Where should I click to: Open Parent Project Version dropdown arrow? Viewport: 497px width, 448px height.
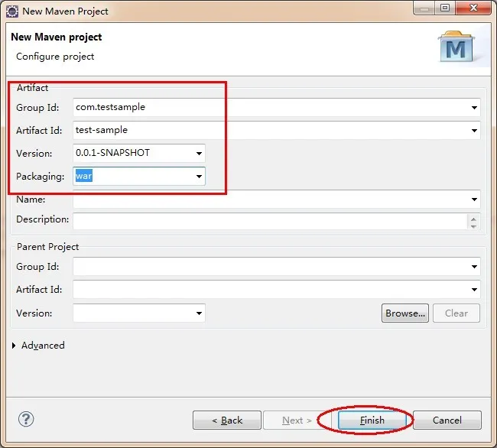pos(199,313)
